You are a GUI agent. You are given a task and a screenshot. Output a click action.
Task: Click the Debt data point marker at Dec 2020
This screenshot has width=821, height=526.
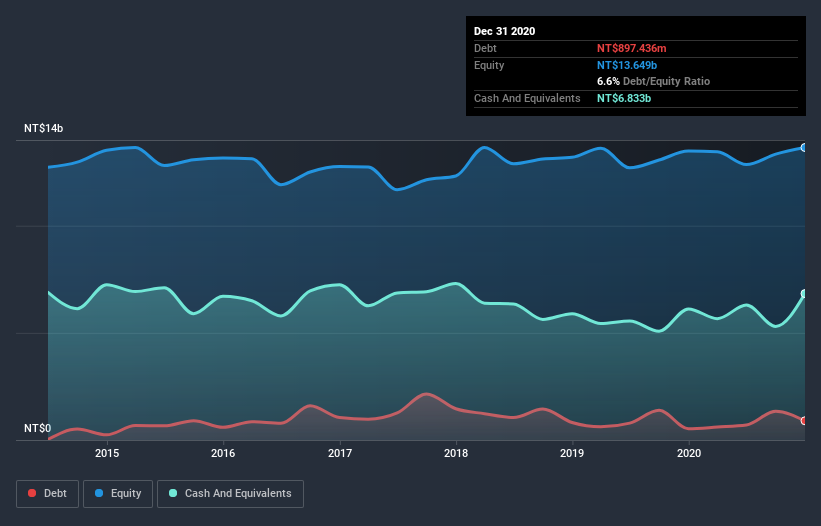click(804, 421)
